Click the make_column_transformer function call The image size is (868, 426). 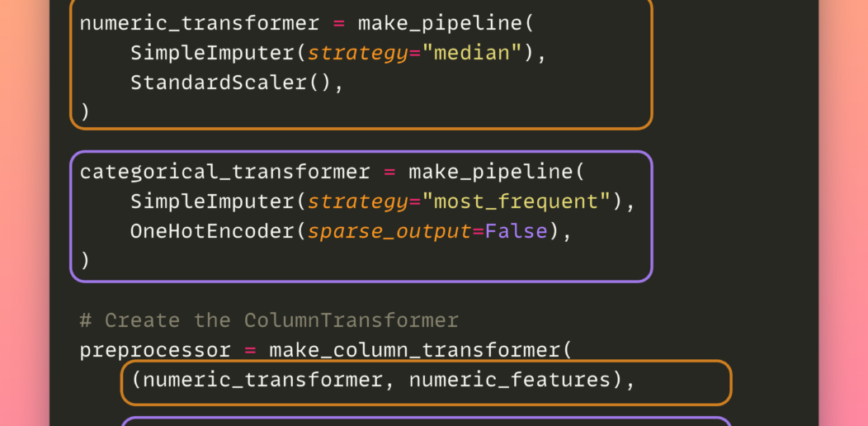click(414, 350)
